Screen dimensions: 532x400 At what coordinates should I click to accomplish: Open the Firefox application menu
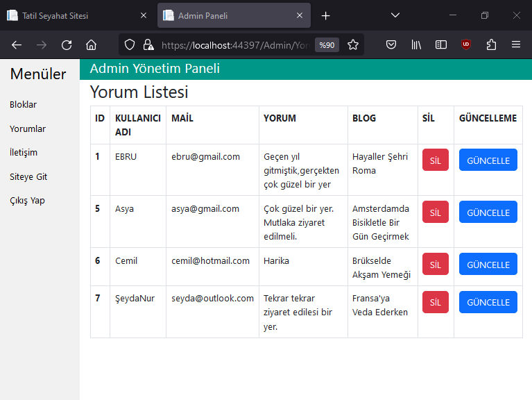pos(516,45)
